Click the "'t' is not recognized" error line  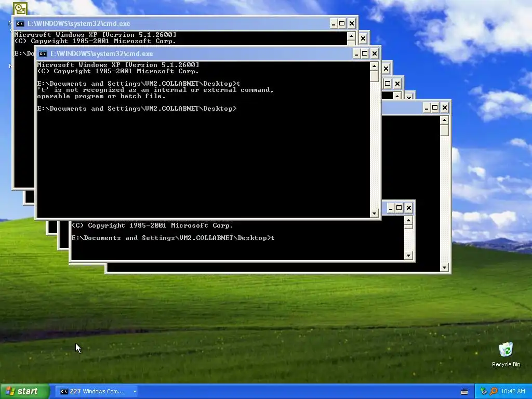[x=155, y=90]
